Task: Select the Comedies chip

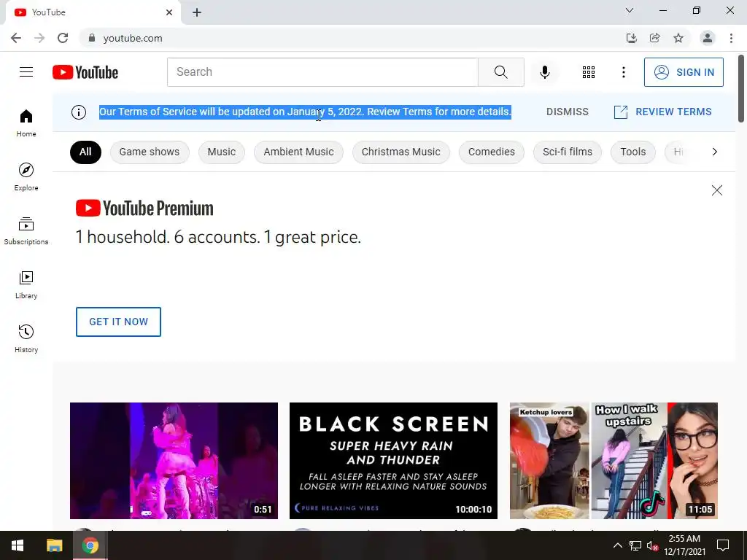Action: point(491,152)
